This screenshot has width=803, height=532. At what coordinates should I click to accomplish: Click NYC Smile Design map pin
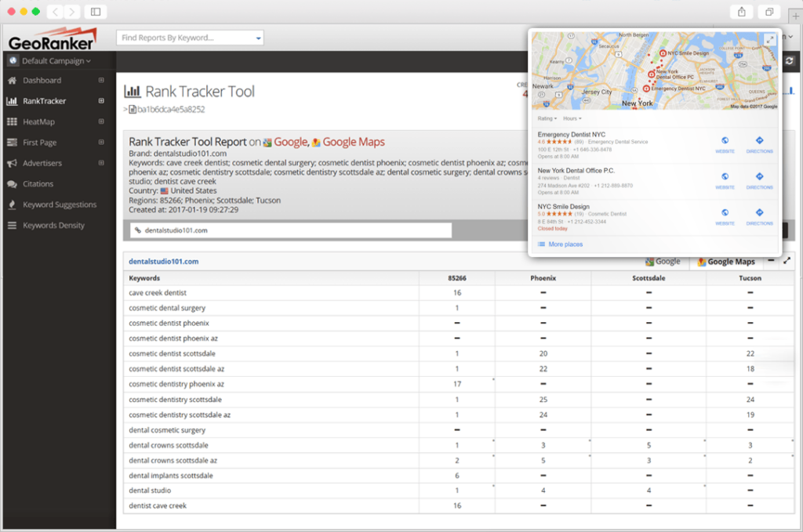[663, 53]
